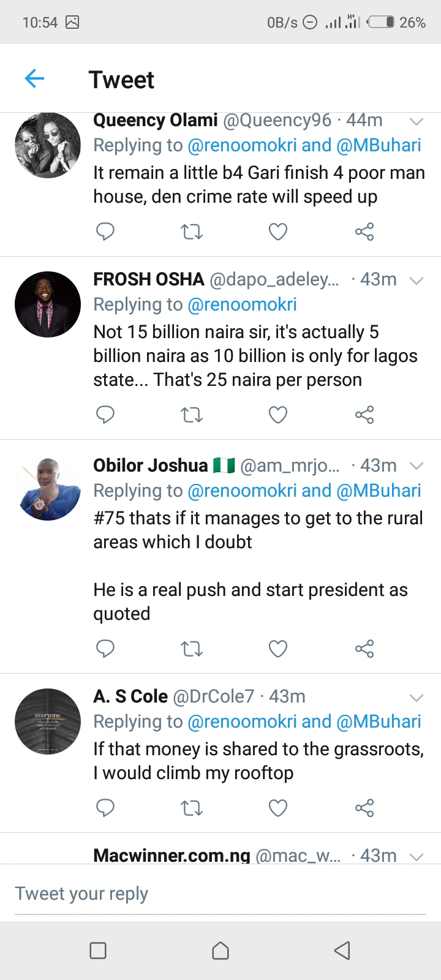Image resolution: width=441 pixels, height=980 pixels.
Task: Expand the menu chevron on FROSH OSHA's tweet
Action: 417,281
